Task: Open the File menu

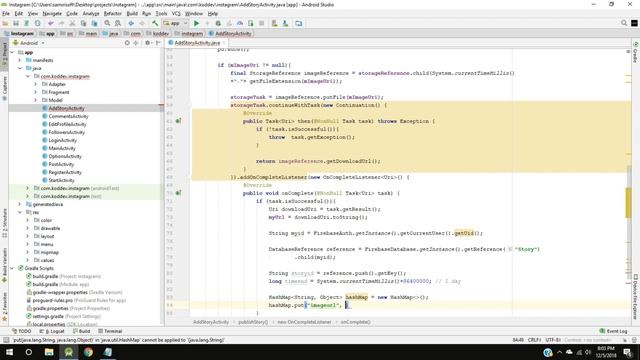Action: 6,13
